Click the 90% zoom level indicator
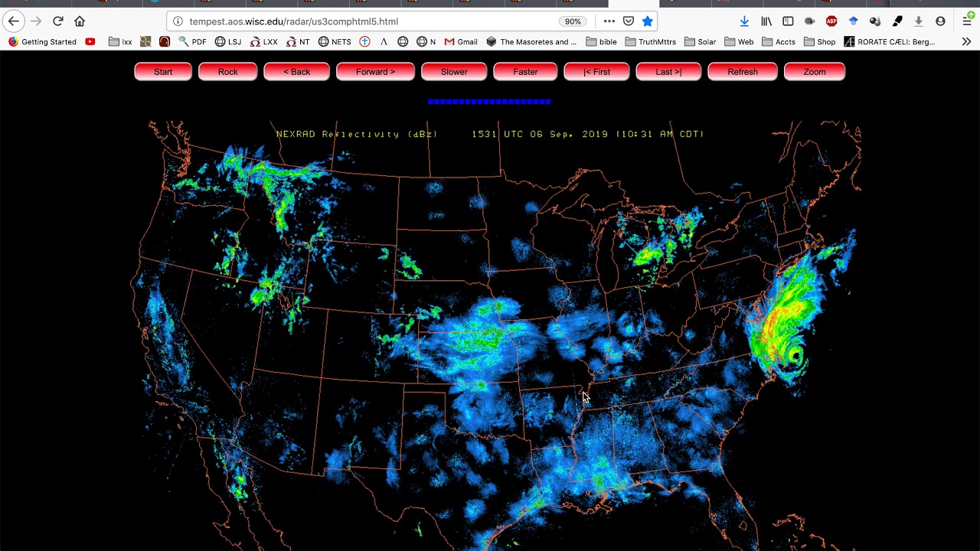 [x=573, y=21]
